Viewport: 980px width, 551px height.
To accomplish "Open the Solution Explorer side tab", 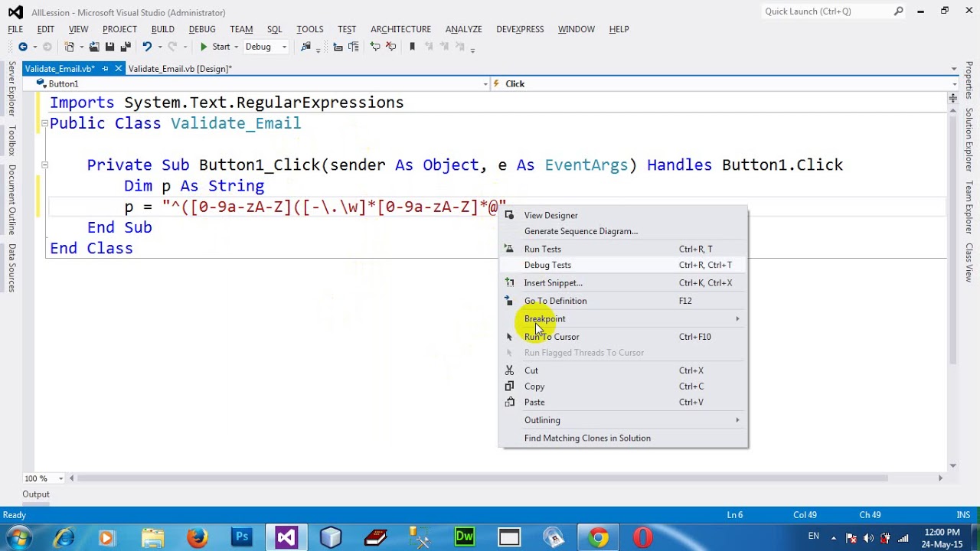I will click(969, 139).
